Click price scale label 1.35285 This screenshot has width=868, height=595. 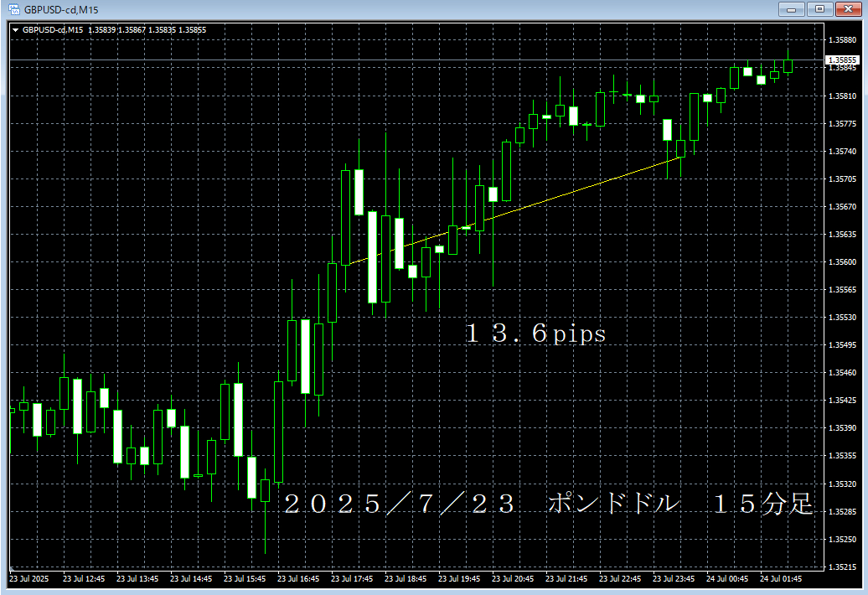(x=842, y=511)
